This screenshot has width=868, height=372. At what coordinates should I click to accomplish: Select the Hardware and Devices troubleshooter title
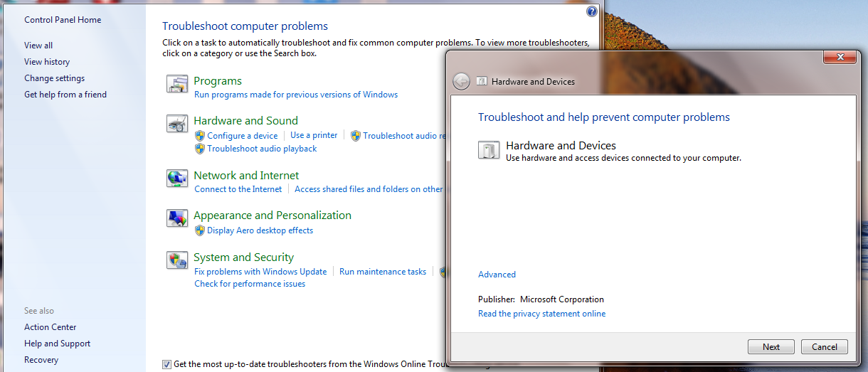click(561, 146)
